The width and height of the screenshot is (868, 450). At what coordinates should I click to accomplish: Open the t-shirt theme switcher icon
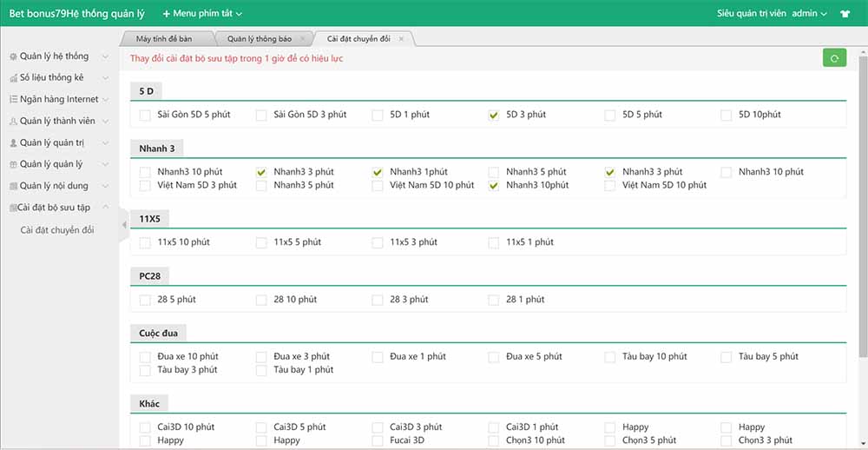(x=845, y=14)
